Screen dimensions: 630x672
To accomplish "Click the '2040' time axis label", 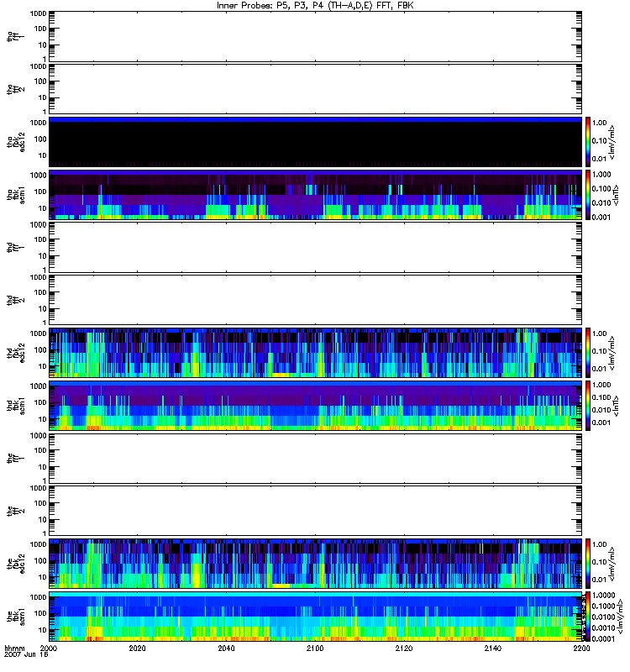I will coord(226,648).
